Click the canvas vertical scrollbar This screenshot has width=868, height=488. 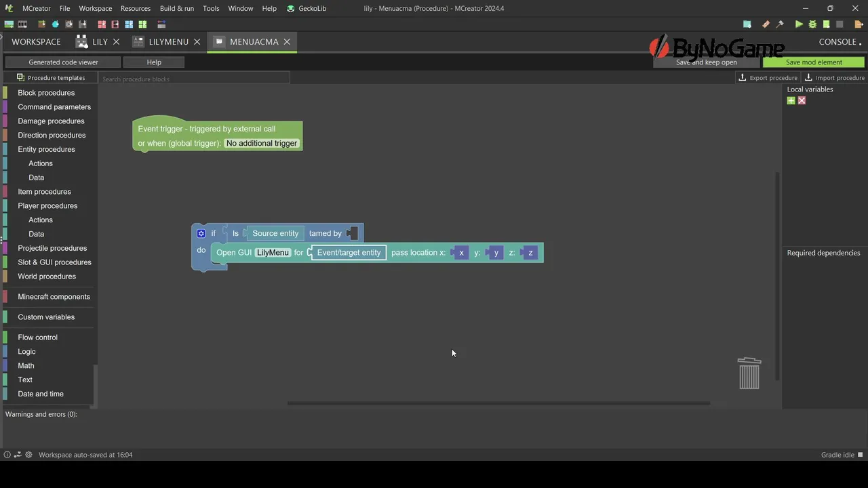pyautogui.click(x=778, y=276)
